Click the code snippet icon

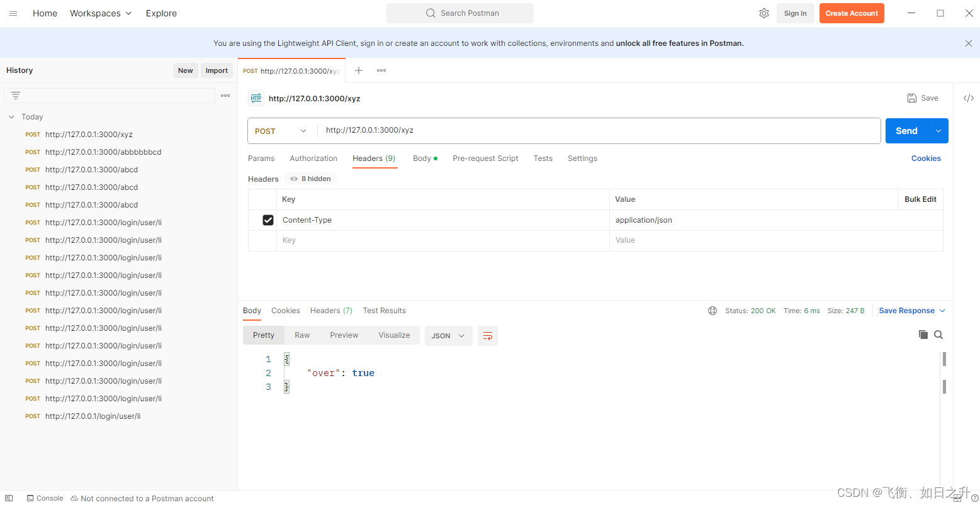pos(969,98)
